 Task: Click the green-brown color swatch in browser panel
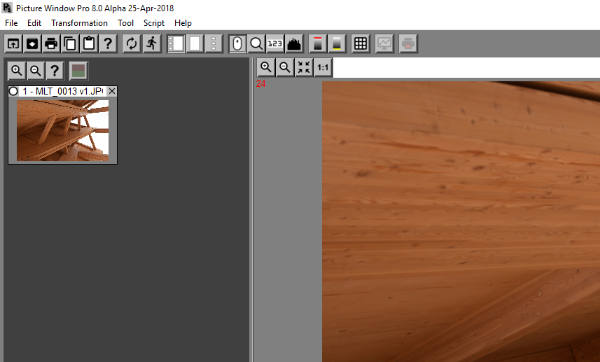pos(78,71)
